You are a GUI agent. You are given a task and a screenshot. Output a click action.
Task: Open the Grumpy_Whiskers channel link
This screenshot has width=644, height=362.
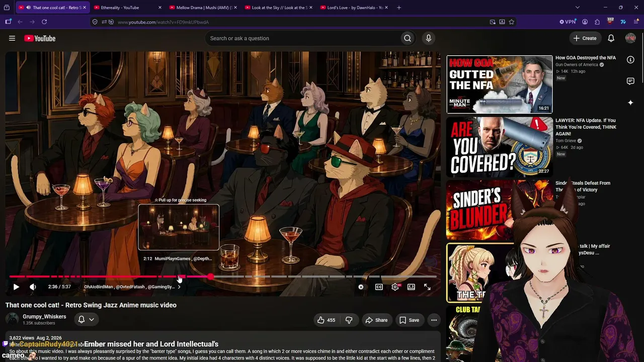pos(44,317)
